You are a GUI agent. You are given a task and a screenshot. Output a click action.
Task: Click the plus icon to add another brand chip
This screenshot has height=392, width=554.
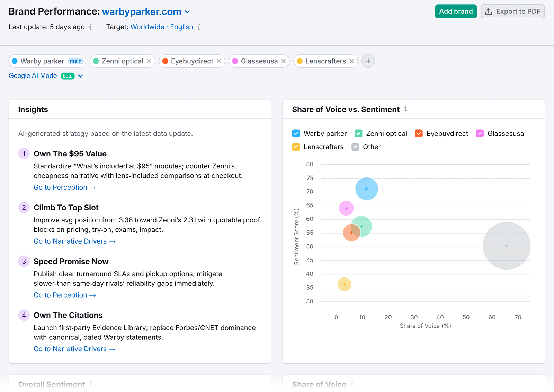tap(368, 61)
